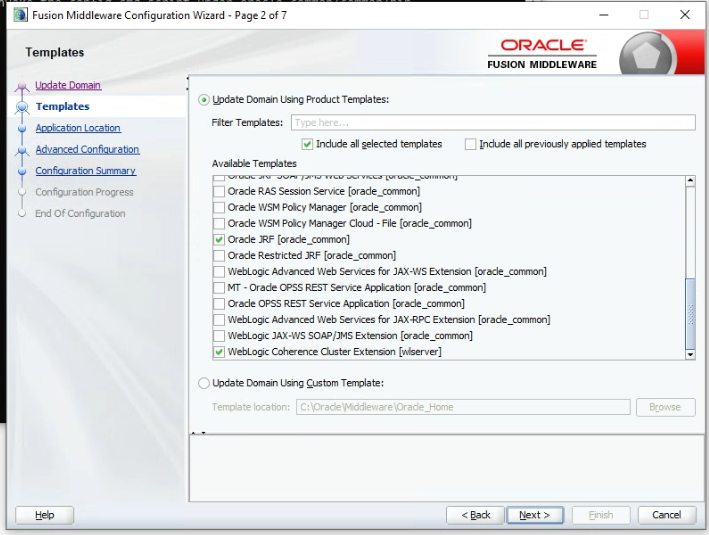Click the Configuration Summary step node icon
The height and width of the screenshot is (535, 709).
point(22,171)
